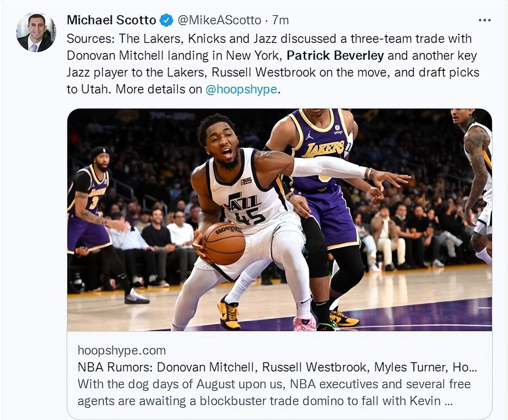Click the 7m tweet timestamp

click(x=281, y=20)
